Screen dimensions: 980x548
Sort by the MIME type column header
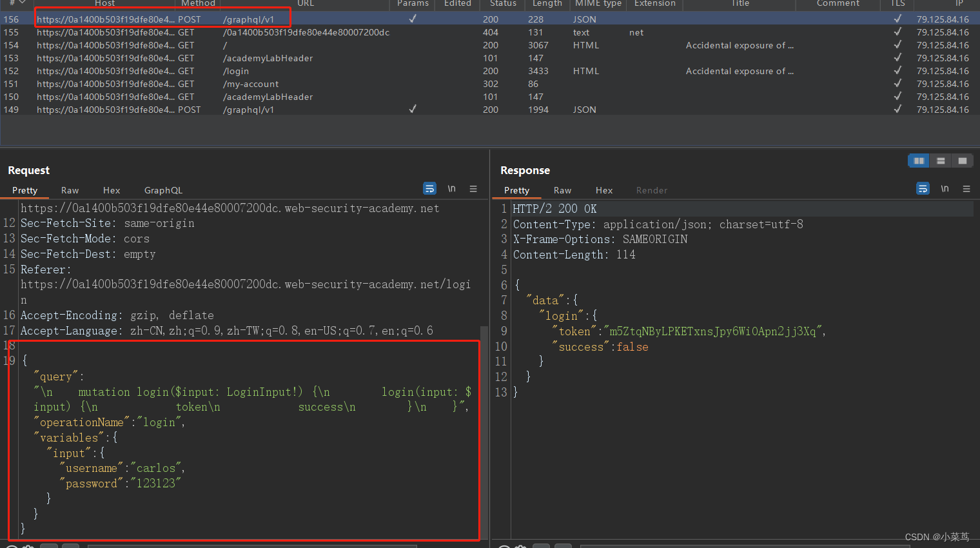598,4
